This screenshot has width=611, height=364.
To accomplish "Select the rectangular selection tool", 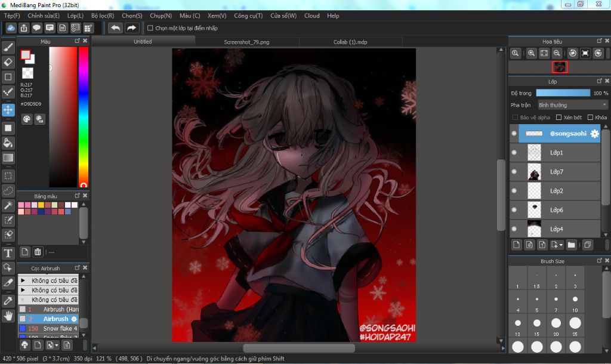I will [x=8, y=176].
